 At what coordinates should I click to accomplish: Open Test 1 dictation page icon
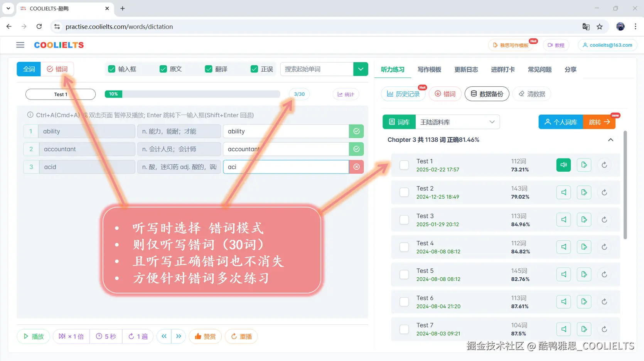pos(584,165)
